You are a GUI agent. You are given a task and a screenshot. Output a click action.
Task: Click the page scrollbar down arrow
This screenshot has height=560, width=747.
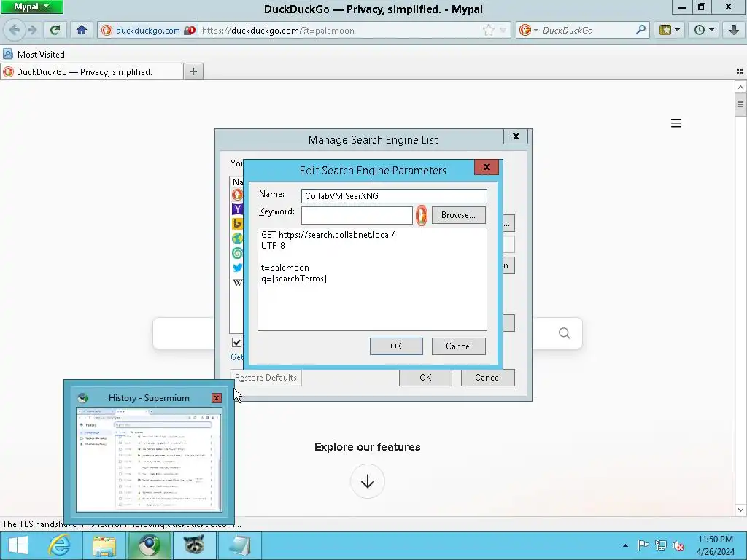coord(740,510)
